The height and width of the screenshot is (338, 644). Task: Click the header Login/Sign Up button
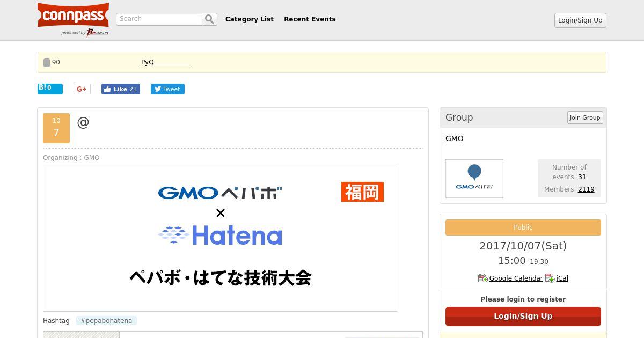[580, 20]
